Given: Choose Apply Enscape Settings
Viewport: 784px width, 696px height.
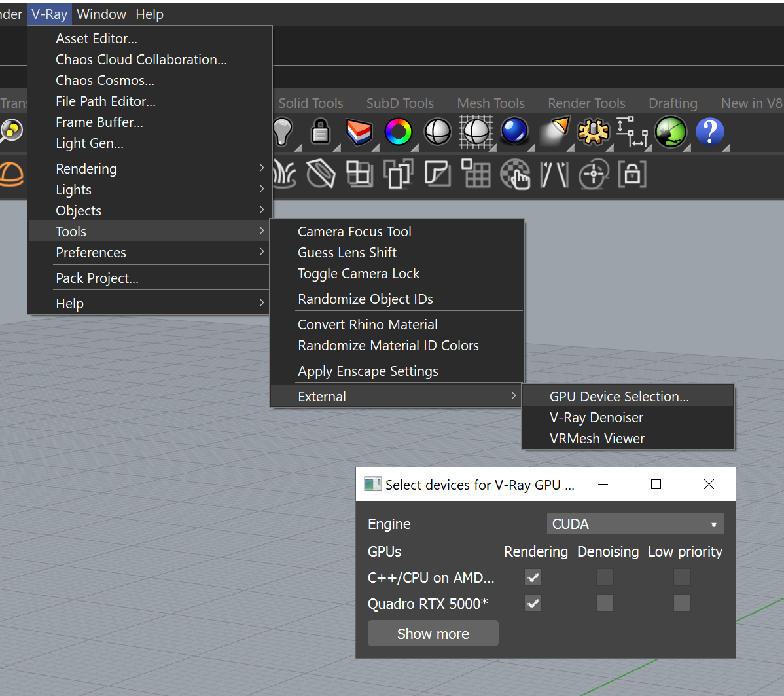Looking at the screenshot, I should (397, 371).
